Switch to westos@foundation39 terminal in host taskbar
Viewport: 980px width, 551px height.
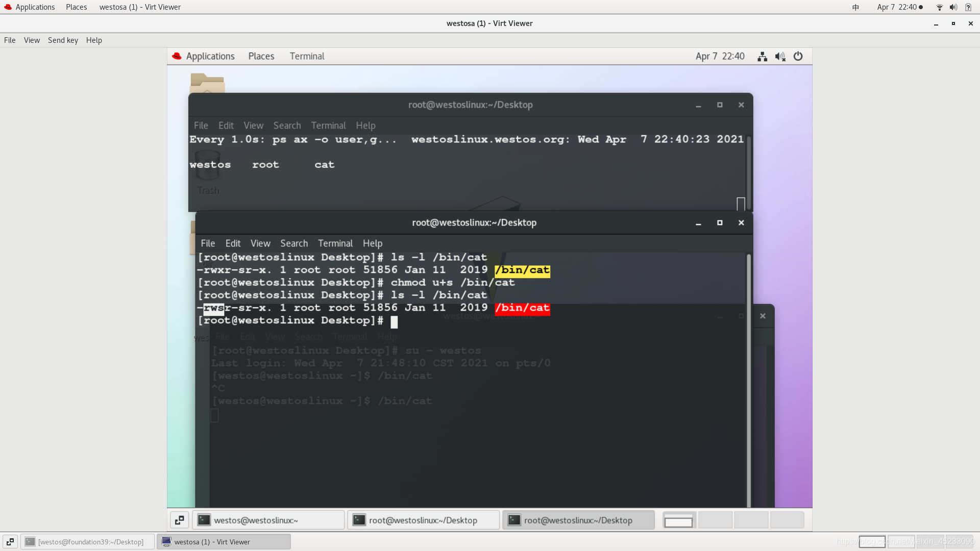(87, 542)
